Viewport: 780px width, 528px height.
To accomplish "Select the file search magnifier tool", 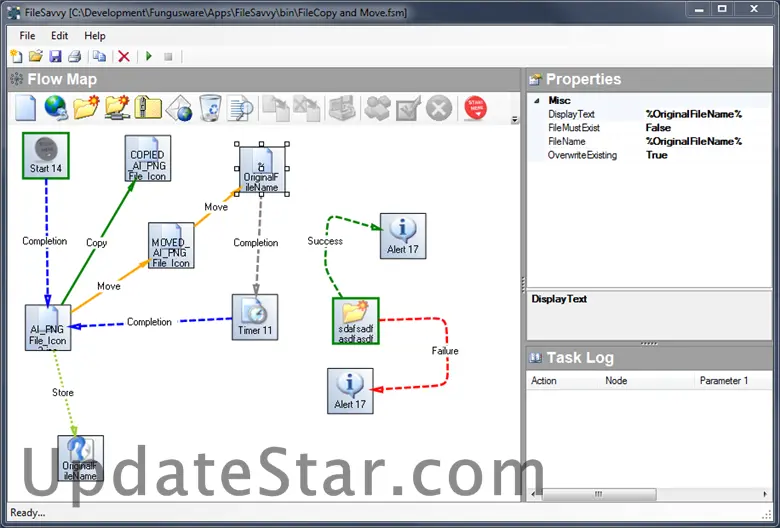I will pyautogui.click(x=240, y=107).
